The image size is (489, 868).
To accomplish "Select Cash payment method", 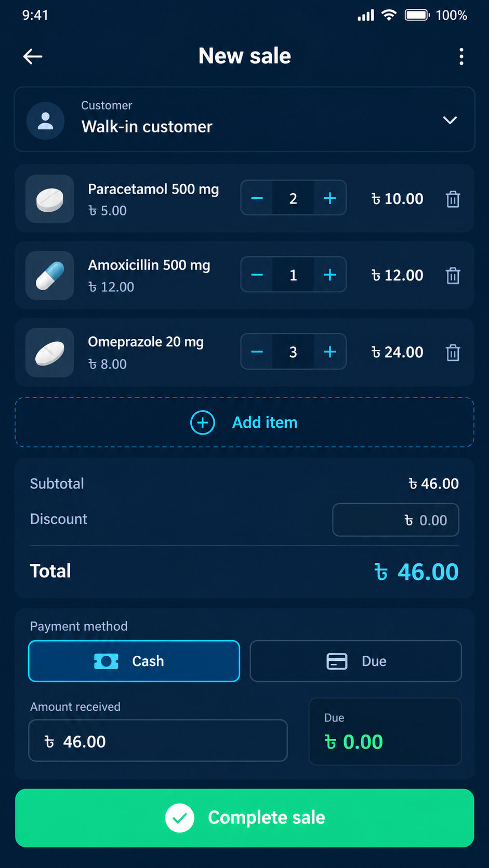I will (x=134, y=661).
